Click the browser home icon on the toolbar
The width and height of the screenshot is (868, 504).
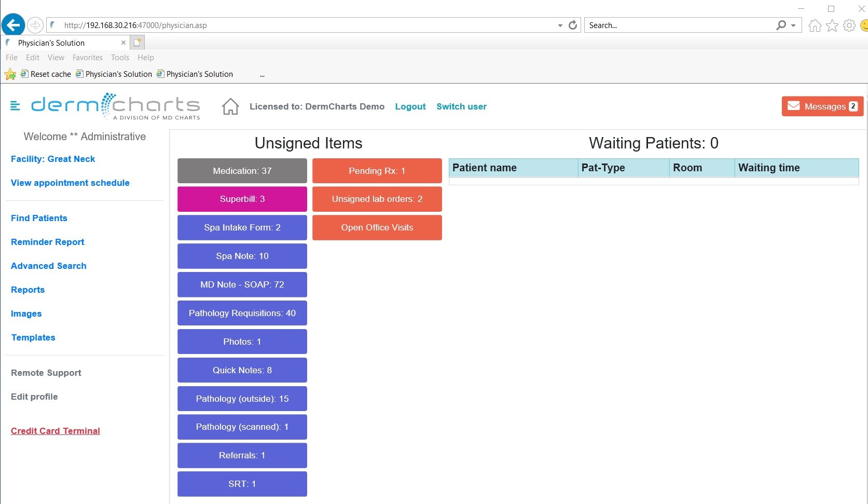[814, 25]
